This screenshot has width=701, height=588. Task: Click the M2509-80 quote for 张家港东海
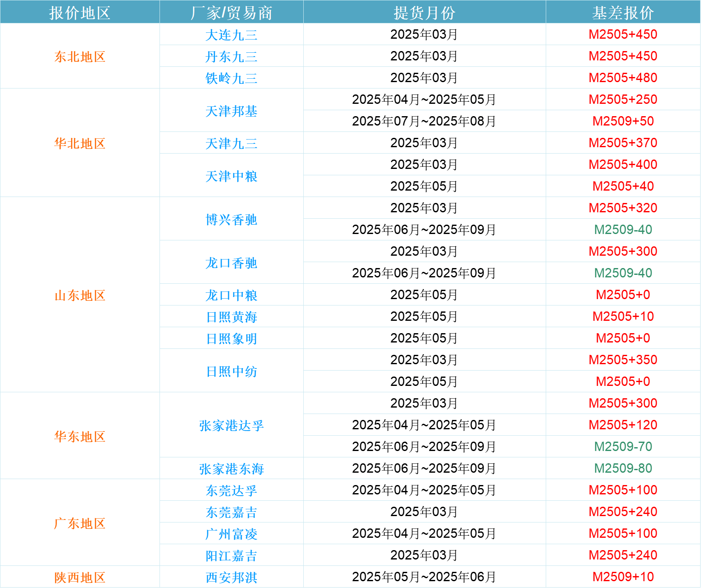pos(623,468)
